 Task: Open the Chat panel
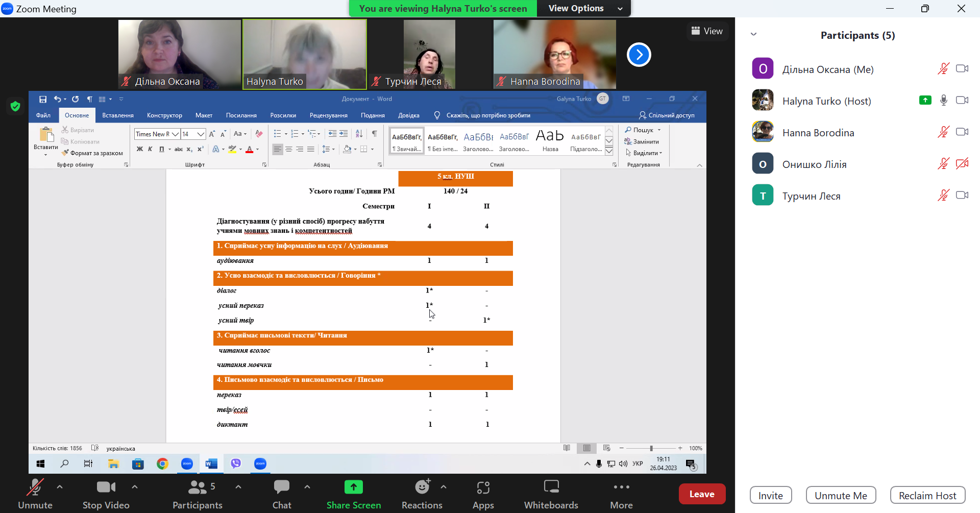click(x=281, y=494)
